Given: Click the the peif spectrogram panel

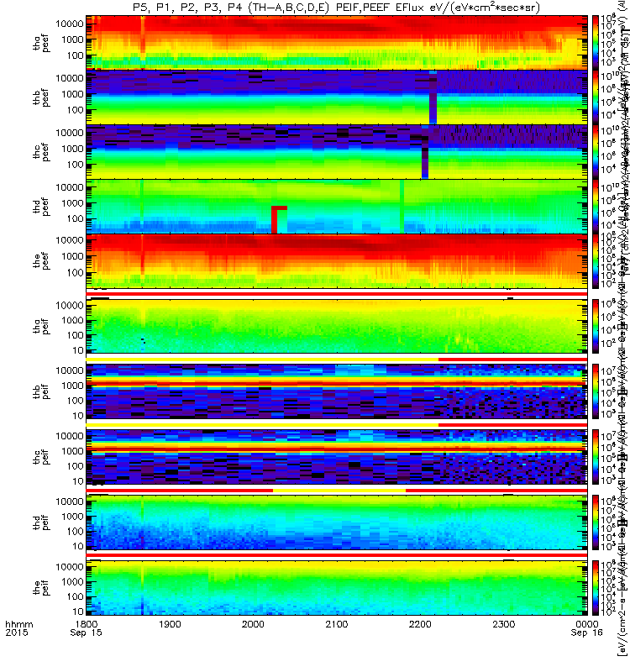Looking at the screenshot, I should [337, 588].
